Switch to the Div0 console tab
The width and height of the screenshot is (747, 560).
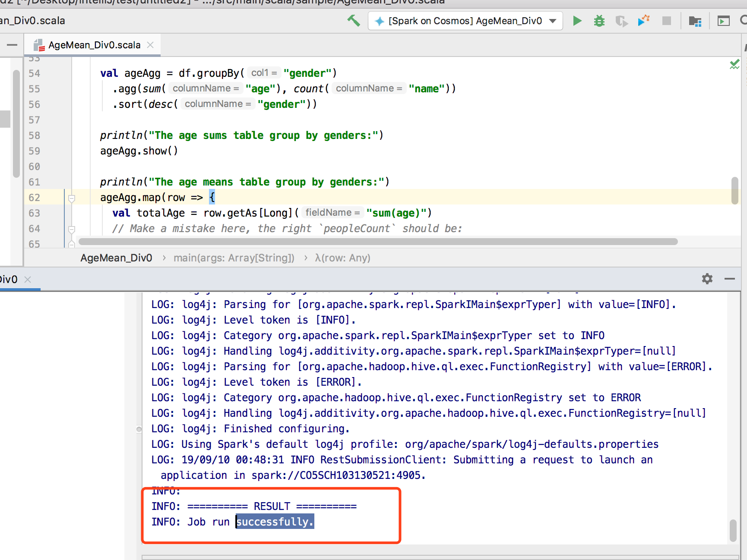click(9, 279)
